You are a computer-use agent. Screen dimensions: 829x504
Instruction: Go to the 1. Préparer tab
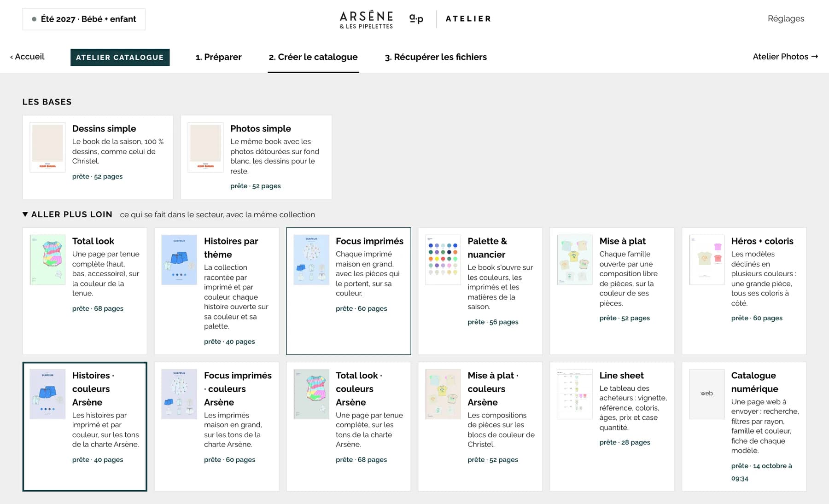pyautogui.click(x=218, y=57)
